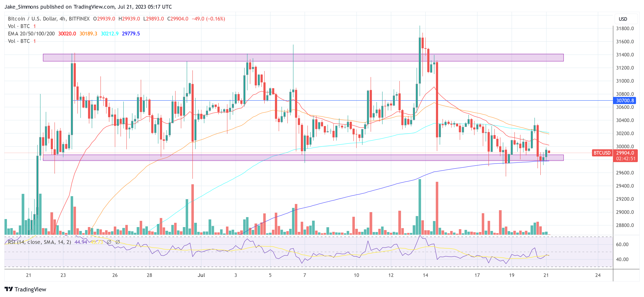Click the ∅ symbol right after RSI value 45.73
Screen dimensions: 644x297
[109, 242]
